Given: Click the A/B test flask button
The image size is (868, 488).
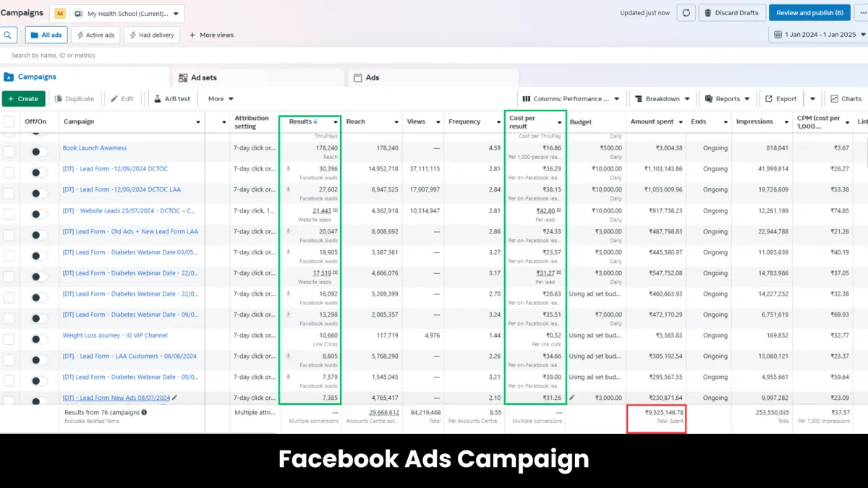Looking at the screenshot, I should tap(171, 99).
